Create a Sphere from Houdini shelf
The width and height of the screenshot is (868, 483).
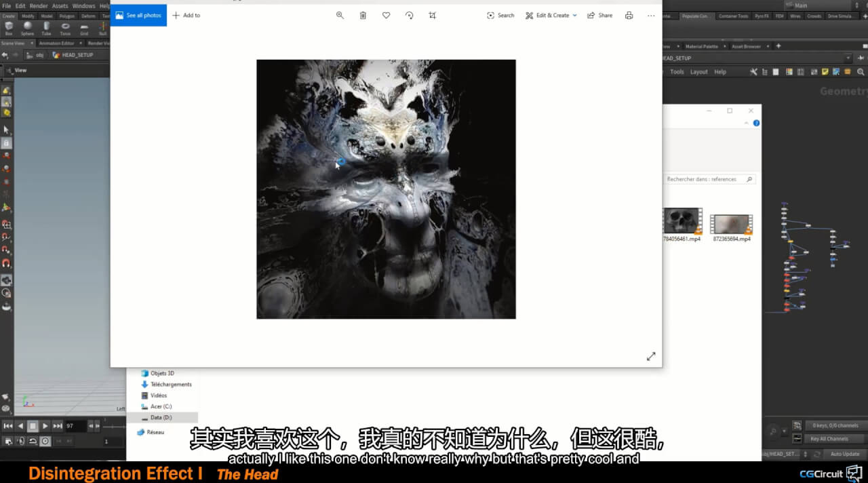point(28,28)
